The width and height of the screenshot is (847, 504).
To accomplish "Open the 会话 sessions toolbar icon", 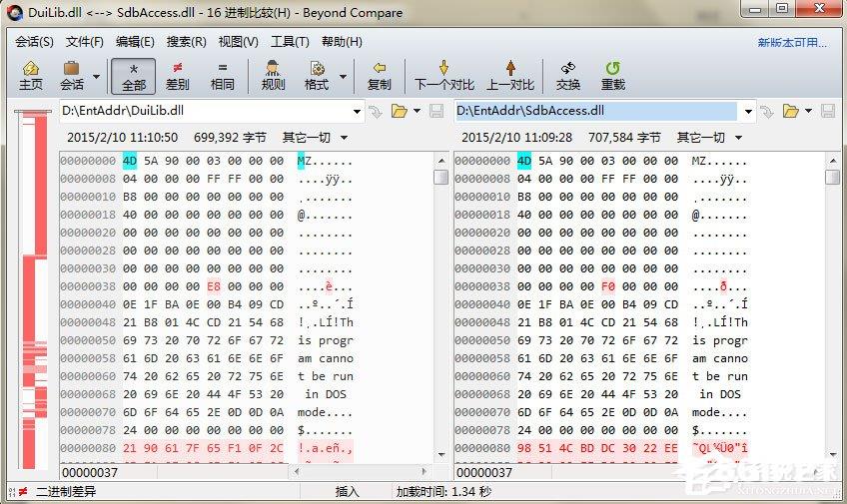I will point(72,76).
